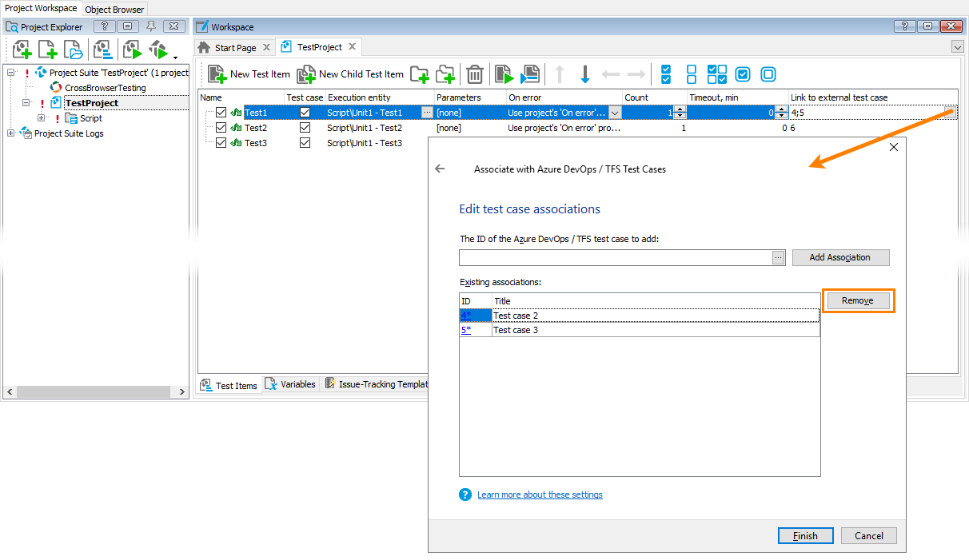Click the check-all tests icon
Viewport: 969px width, 560px height.
pyautogui.click(x=666, y=73)
